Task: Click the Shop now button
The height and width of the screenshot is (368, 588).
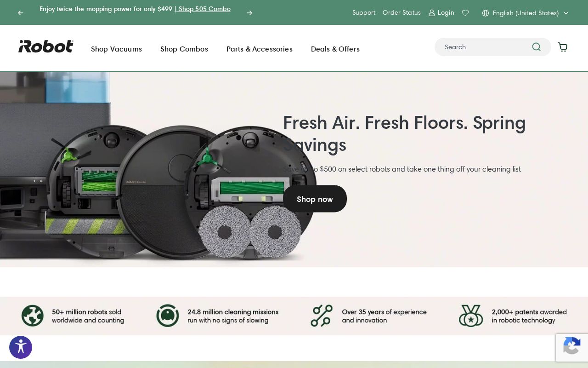Action: click(x=315, y=199)
